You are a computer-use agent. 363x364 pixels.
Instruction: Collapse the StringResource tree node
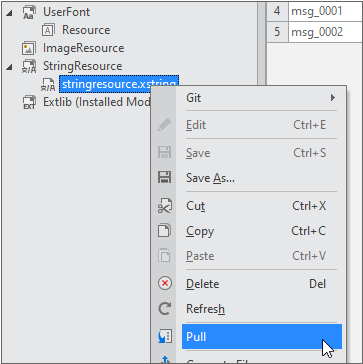pyautogui.click(x=9, y=67)
